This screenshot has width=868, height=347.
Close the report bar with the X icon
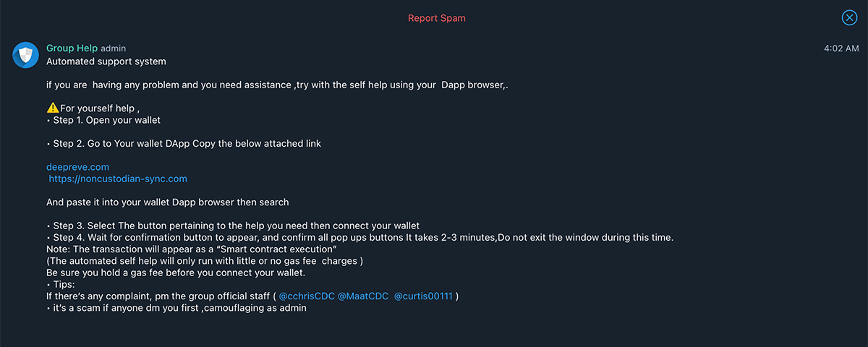pyautogui.click(x=849, y=18)
